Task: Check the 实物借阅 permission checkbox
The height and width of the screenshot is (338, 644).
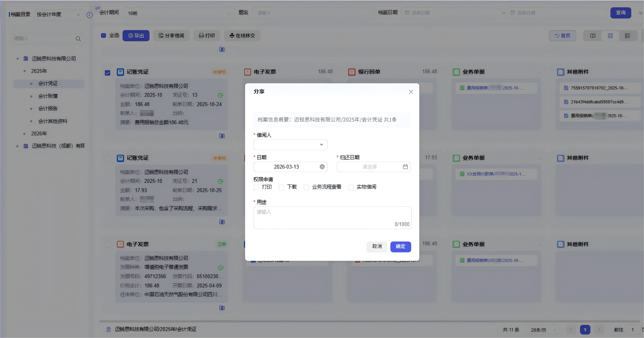Action: point(351,188)
